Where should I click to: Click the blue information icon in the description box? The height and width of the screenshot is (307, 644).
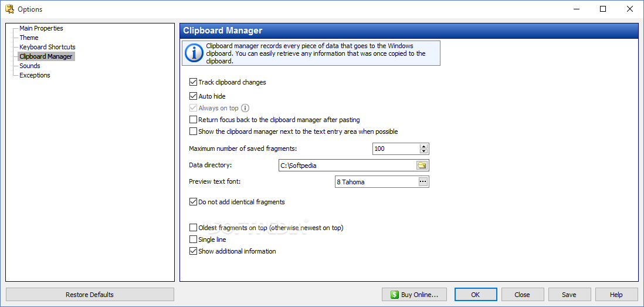pos(194,53)
